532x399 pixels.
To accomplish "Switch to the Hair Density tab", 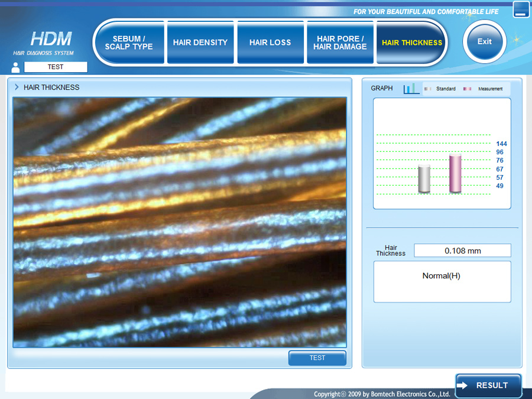I will [x=200, y=43].
